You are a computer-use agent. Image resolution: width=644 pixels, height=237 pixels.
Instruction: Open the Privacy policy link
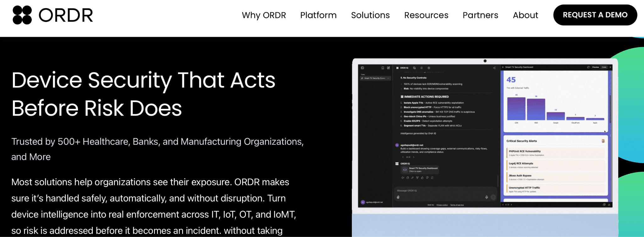point(442,205)
